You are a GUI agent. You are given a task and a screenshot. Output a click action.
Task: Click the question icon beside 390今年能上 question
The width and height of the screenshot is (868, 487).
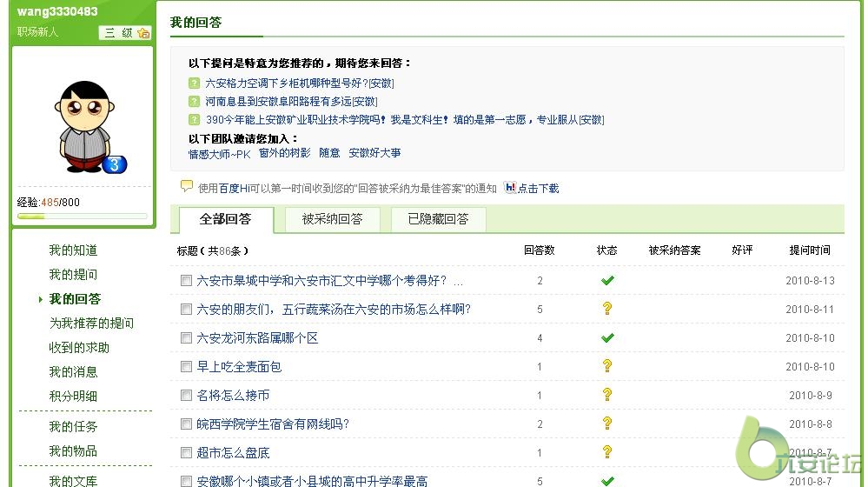pyautogui.click(x=194, y=120)
